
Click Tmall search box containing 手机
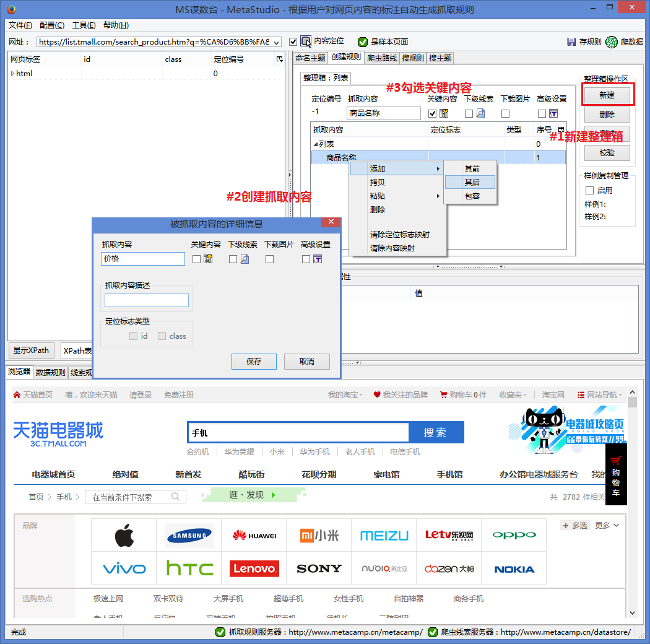coord(298,432)
